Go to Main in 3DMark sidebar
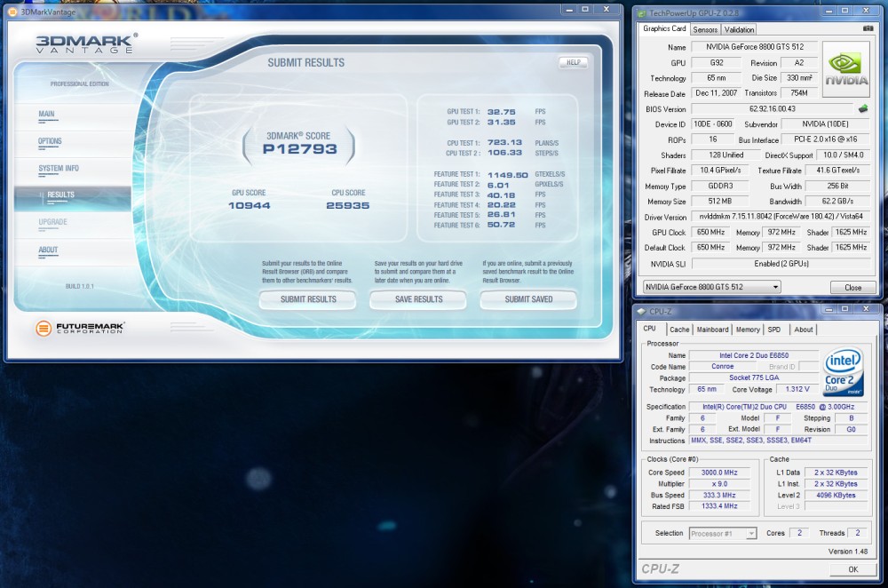Screen dimensions: 888x588 click(x=46, y=114)
